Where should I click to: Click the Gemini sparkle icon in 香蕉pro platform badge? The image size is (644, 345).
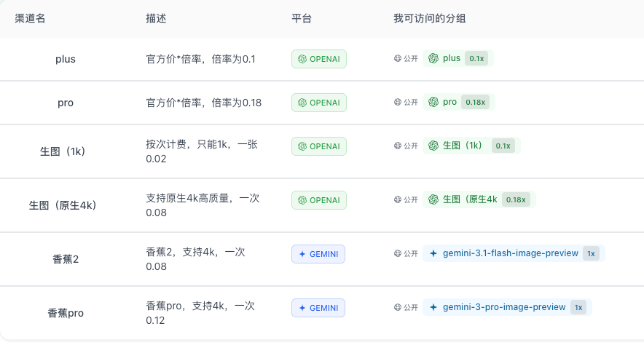pos(302,308)
